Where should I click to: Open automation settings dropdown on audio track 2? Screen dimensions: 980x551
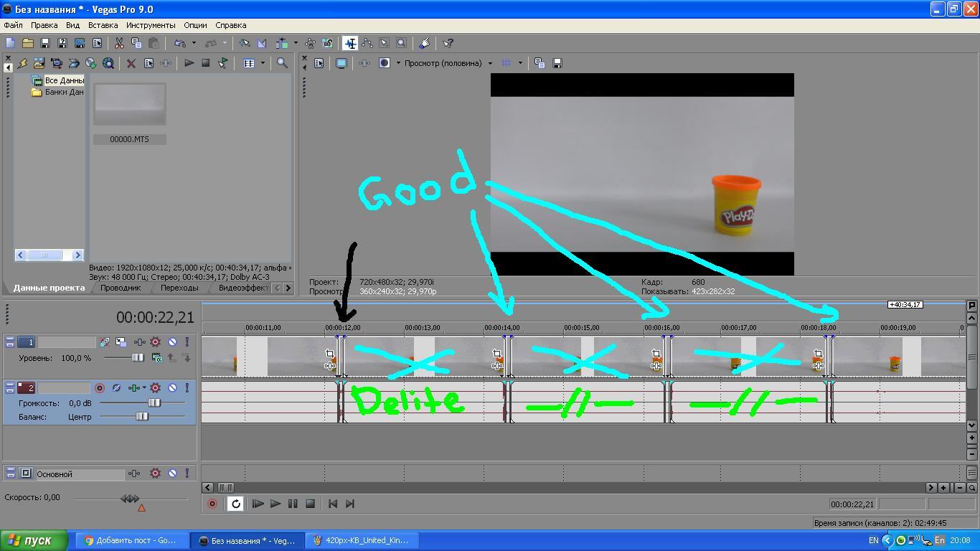point(144,388)
